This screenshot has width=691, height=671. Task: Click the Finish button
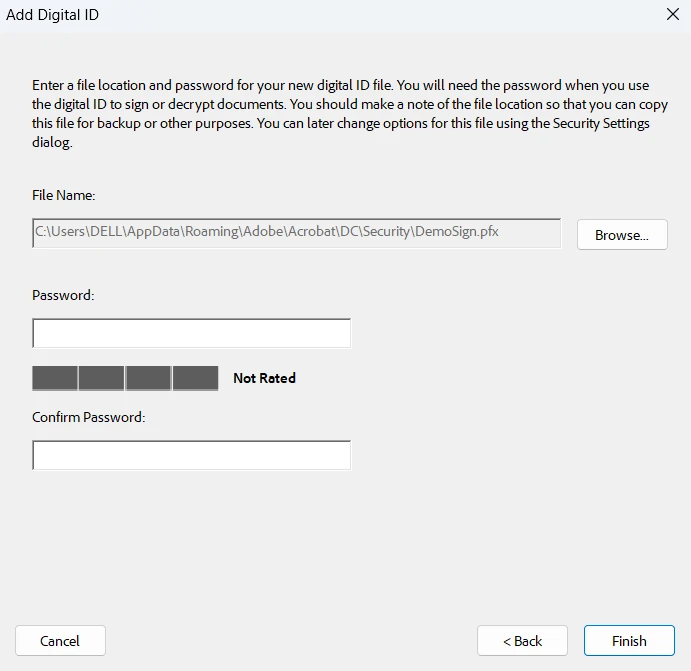click(x=629, y=641)
